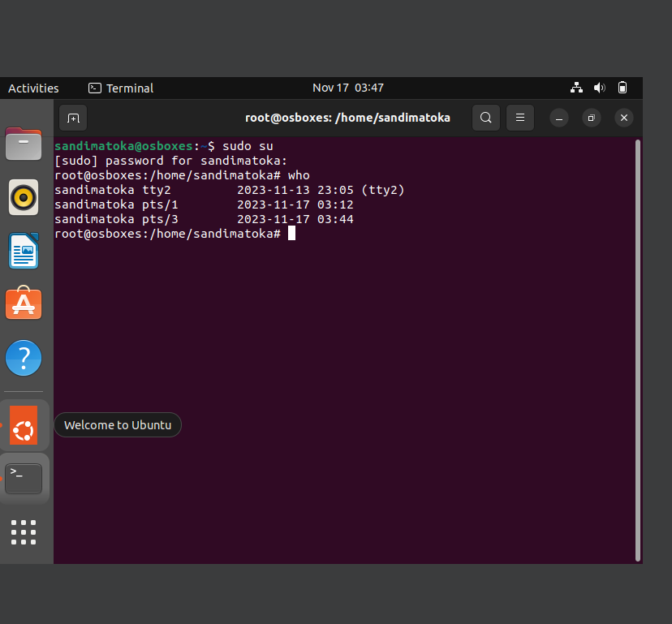Click the last root prompt line with cursor
This screenshot has width=672, height=624.
pos(174,234)
